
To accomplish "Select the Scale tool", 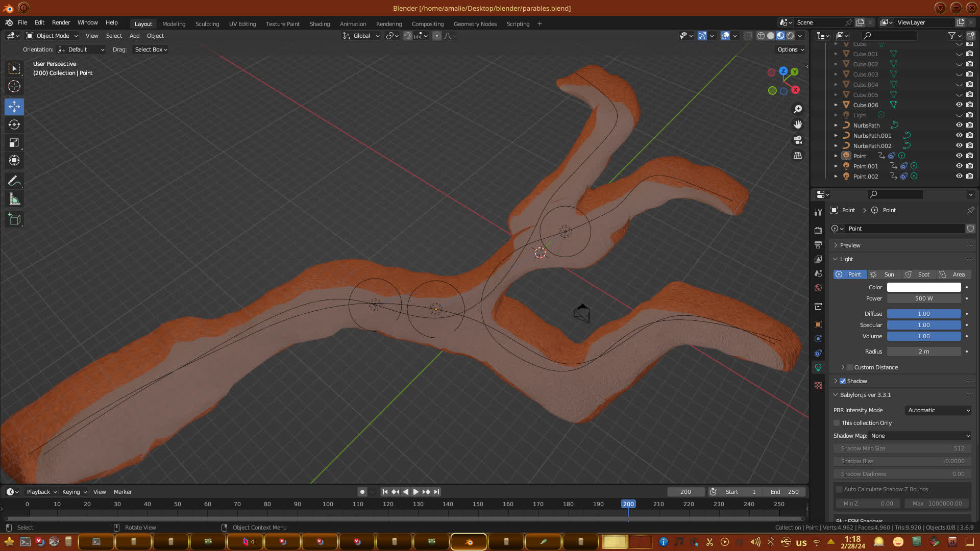I will click(14, 143).
